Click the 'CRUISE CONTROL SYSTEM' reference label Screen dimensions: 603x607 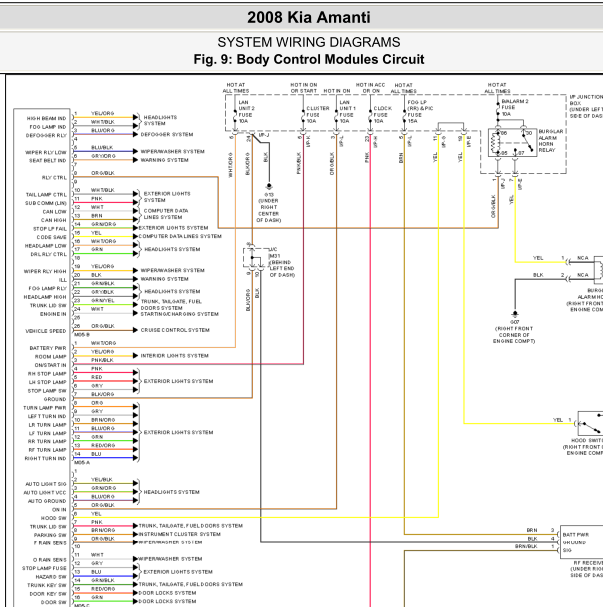point(175,330)
